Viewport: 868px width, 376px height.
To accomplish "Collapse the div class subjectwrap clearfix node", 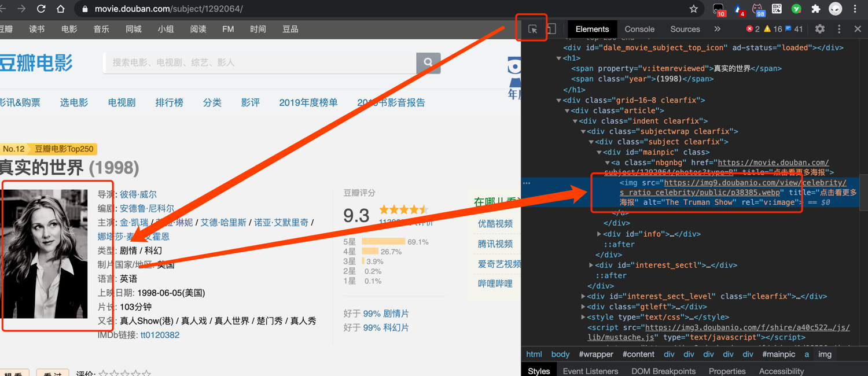I will point(583,131).
